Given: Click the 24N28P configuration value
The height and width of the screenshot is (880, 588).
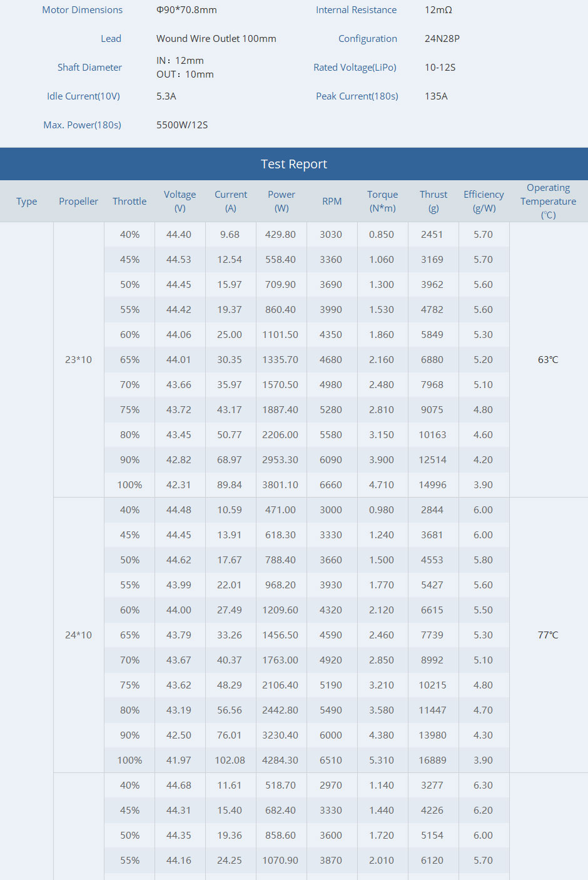Looking at the screenshot, I should (x=442, y=39).
